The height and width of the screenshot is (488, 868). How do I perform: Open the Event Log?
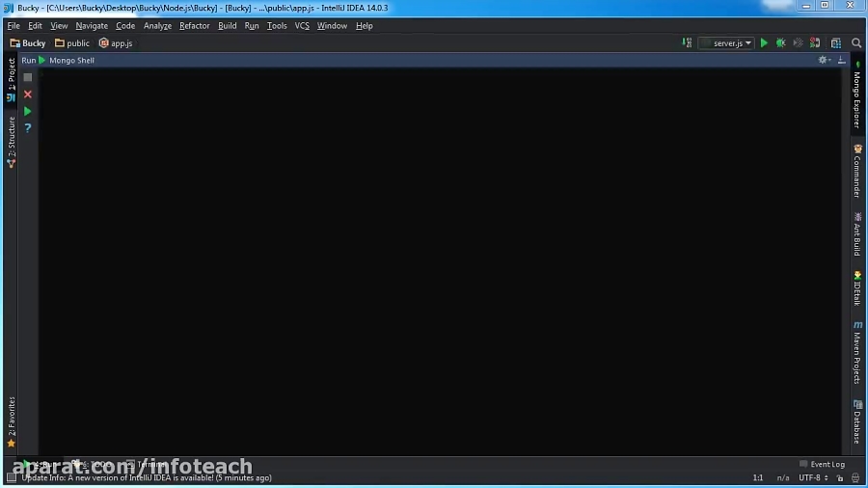[822, 464]
